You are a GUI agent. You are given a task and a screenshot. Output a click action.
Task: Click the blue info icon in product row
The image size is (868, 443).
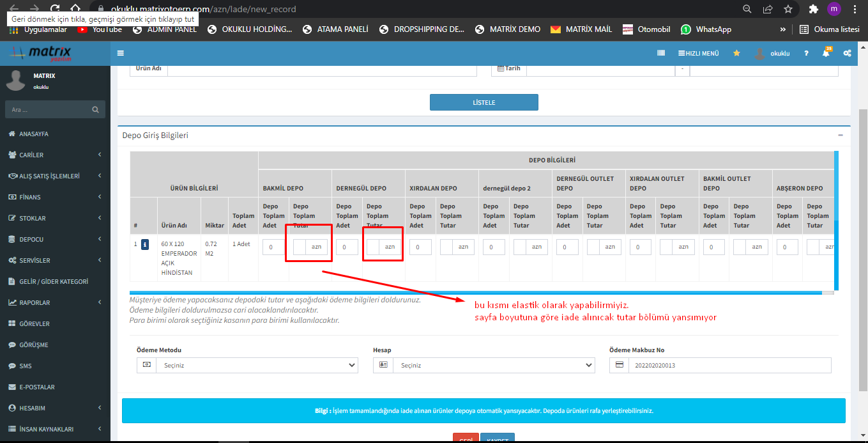[145, 245]
